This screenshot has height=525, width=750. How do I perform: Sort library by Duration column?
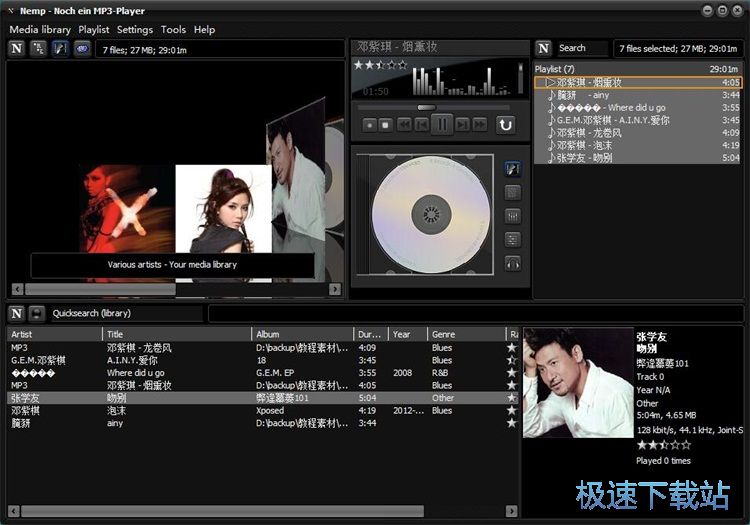(x=371, y=334)
